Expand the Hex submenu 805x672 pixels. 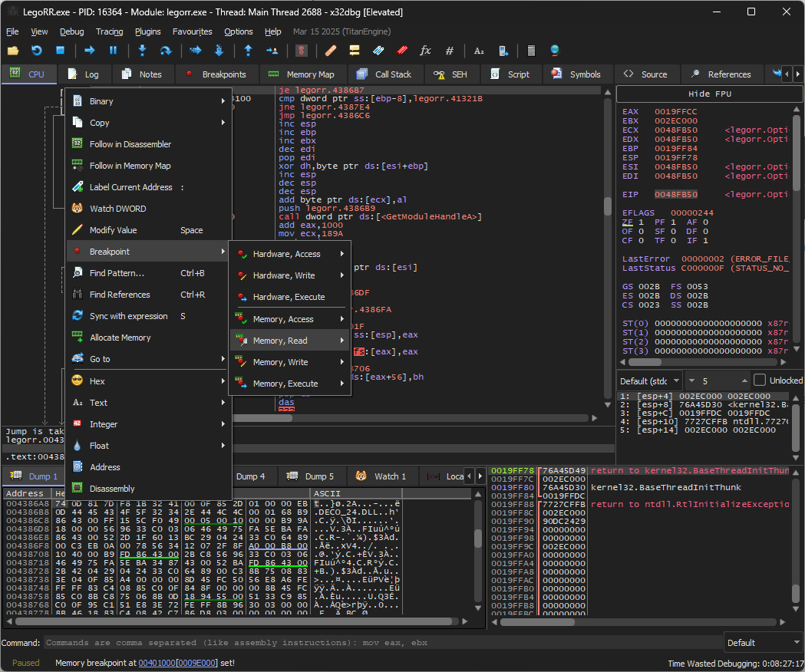(x=149, y=381)
